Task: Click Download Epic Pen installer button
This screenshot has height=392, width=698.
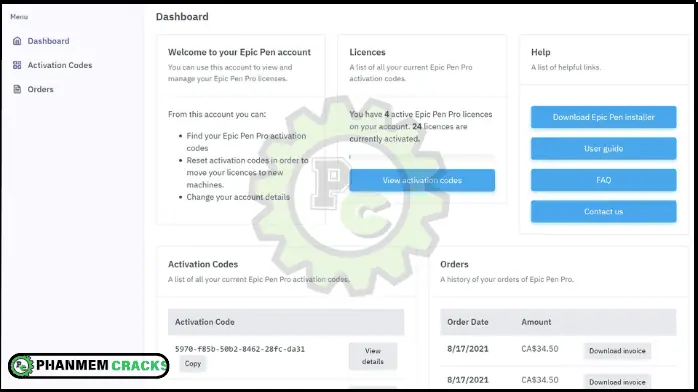Action: coord(603,117)
